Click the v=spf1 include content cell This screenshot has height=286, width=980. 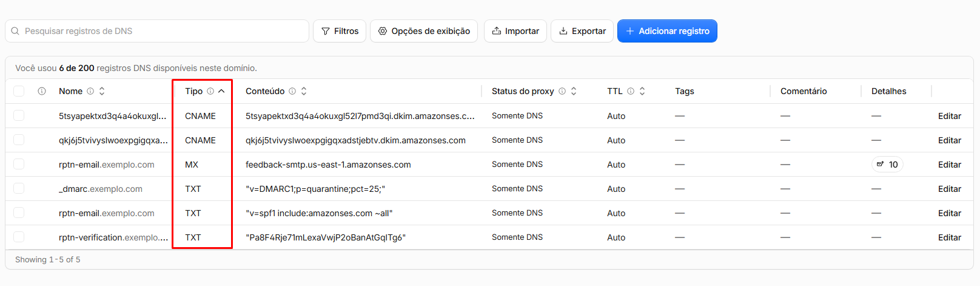point(319,213)
